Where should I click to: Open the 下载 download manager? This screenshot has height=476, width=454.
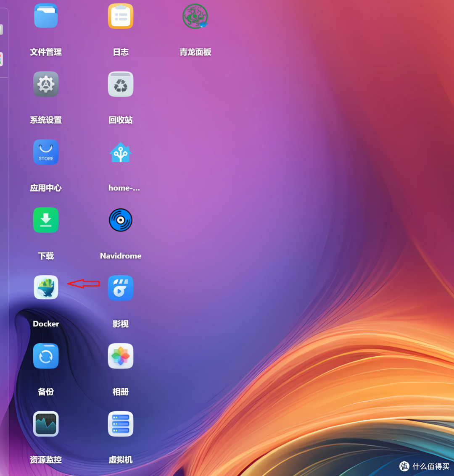pyautogui.click(x=46, y=220)
